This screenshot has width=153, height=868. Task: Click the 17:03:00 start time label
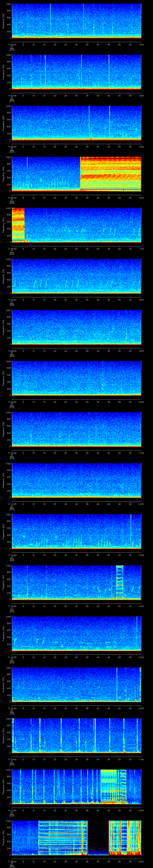tap(12, 96)
